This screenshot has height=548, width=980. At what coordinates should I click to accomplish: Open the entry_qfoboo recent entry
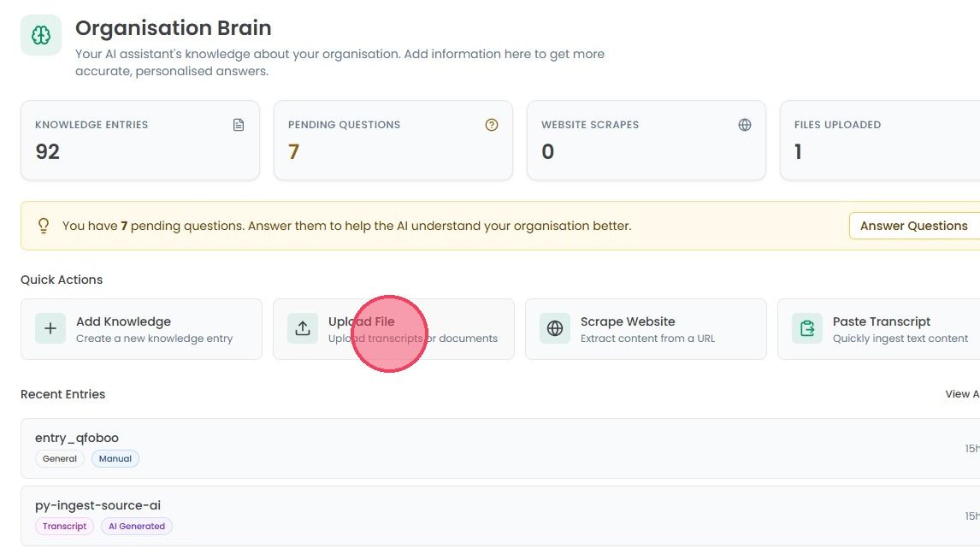click(500, 449)
